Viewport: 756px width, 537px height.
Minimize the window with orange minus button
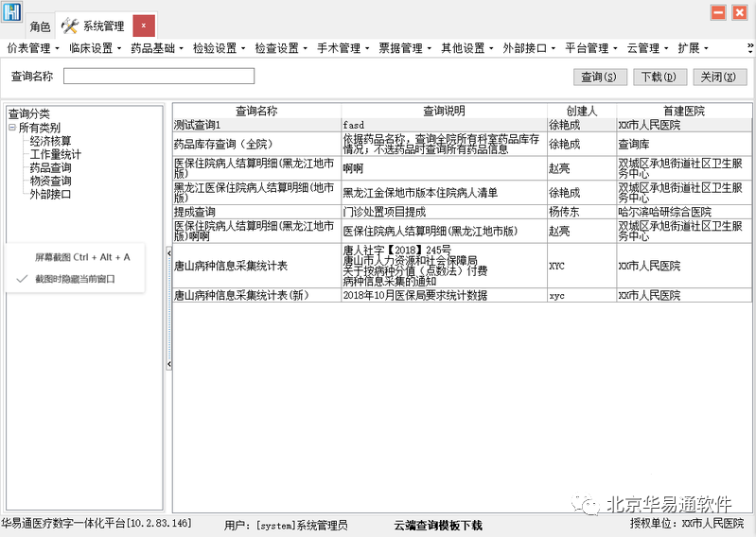click(718, 12)
